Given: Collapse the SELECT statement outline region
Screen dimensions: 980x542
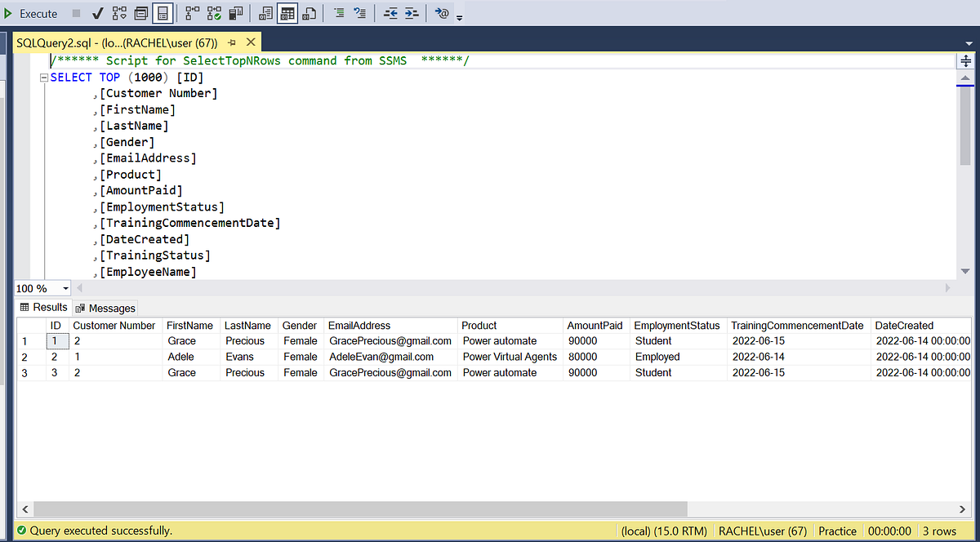Looking at the screenshot, I should (x=43, y=77).
